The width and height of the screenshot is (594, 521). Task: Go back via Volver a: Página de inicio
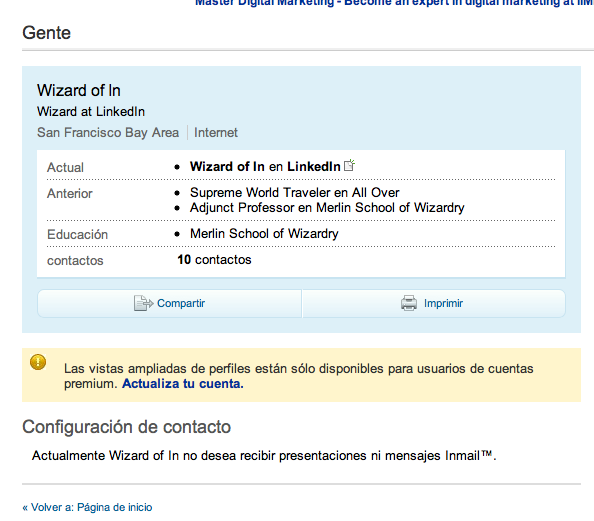tap(88, 507)
